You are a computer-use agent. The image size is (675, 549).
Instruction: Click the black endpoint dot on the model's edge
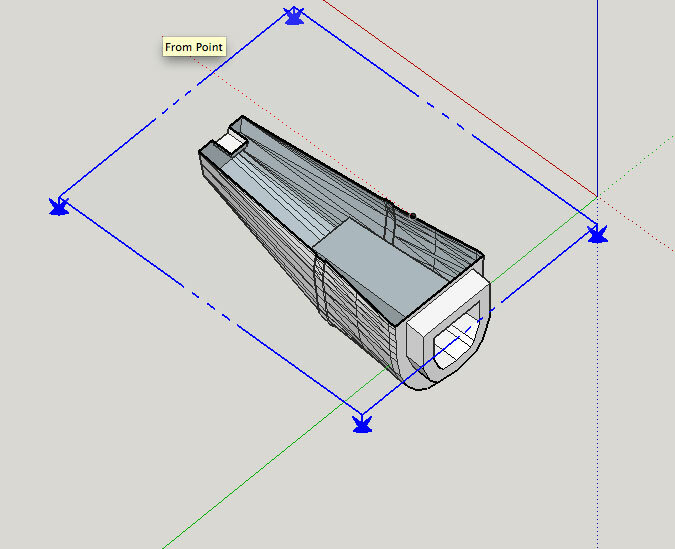pos(412,216)
